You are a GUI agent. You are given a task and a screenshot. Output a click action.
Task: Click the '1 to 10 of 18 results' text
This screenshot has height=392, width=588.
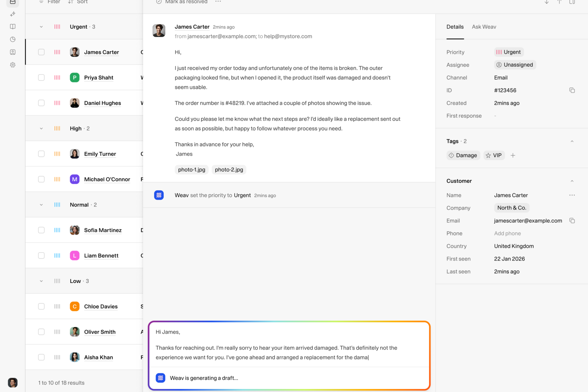[61, 382]
